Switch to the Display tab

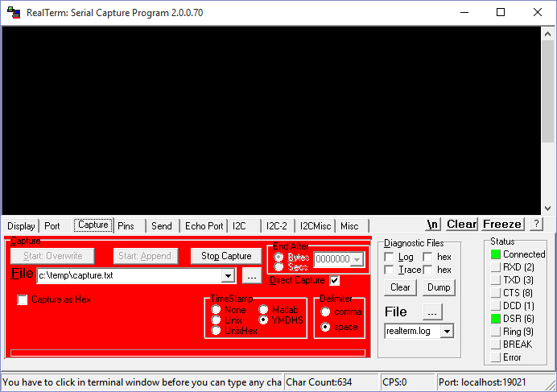pyautogui.click(x=21, y=226)
